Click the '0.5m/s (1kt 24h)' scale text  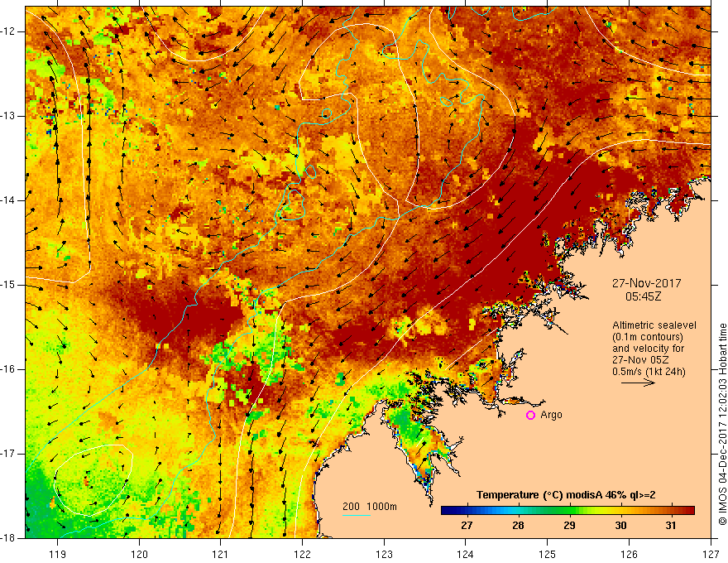coord(649,372)
